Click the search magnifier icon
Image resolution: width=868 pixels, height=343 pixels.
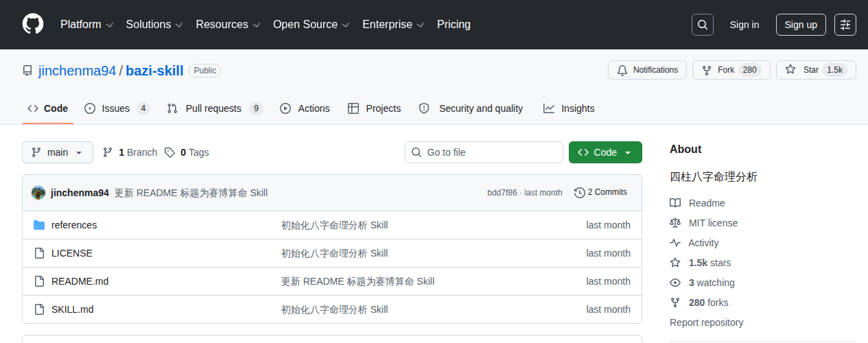703,25
